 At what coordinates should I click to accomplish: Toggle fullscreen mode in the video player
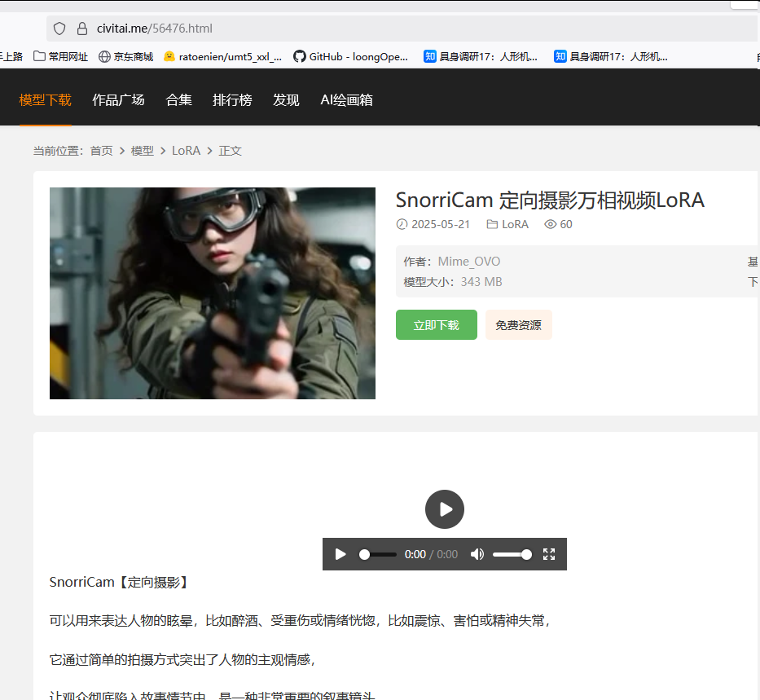pyautogui.click(x=549, y=554)
